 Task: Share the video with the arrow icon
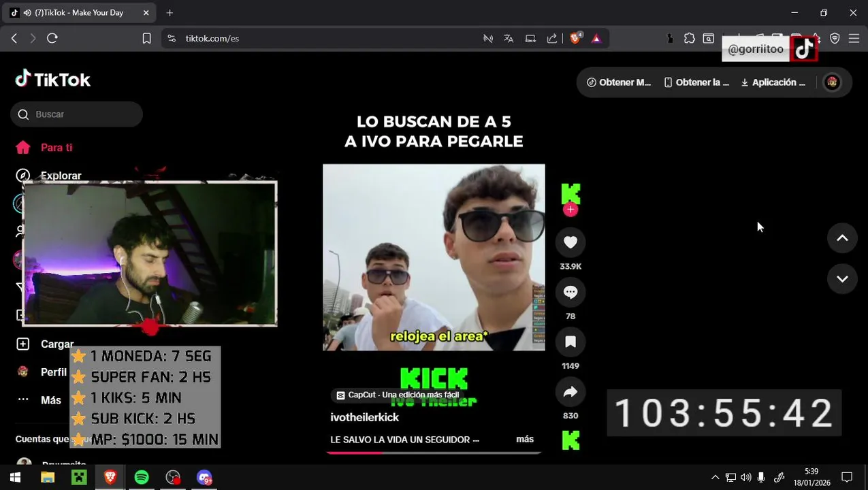coord(570,391)
